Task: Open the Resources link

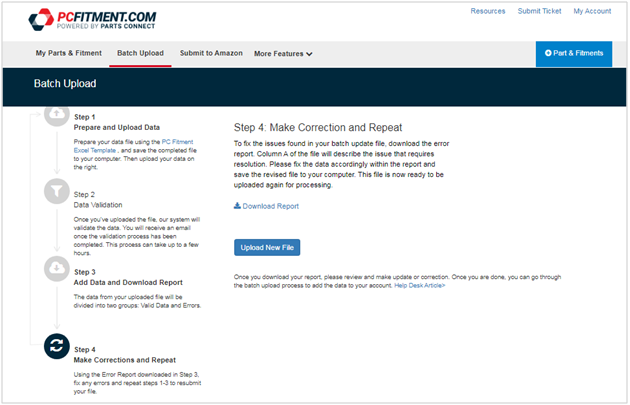Action: coord(488,11)
